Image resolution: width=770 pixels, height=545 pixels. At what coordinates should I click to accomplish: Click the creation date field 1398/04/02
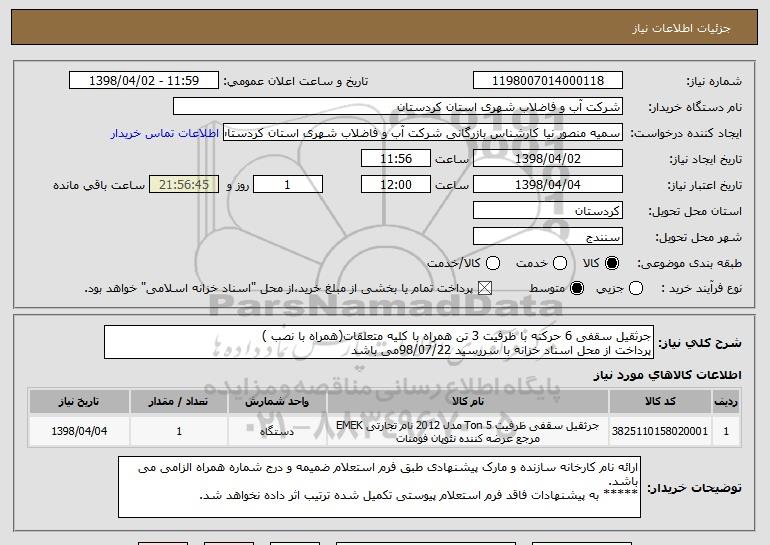click(548, 159)
